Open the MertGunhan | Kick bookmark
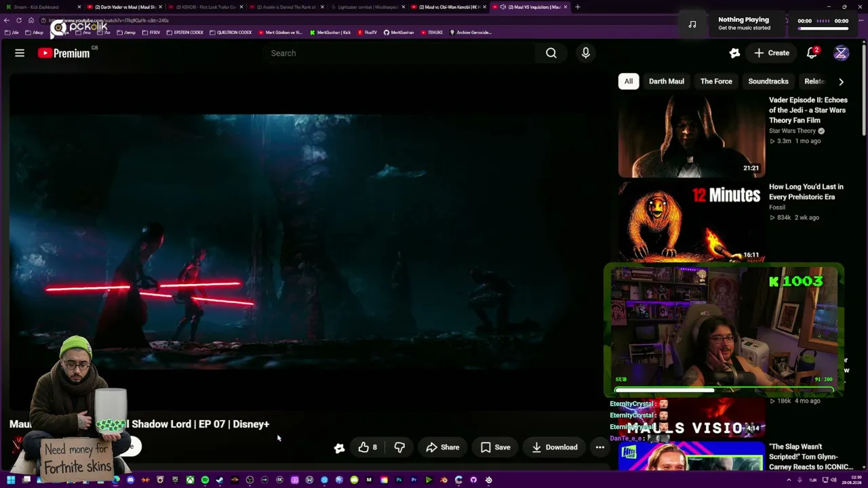The width and height of the screenshot is (868, 488). (331, 33)
